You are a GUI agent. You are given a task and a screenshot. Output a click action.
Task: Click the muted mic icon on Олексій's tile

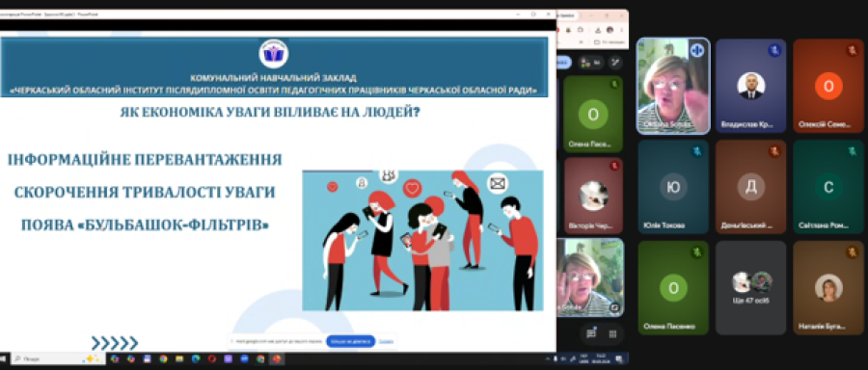852,51
